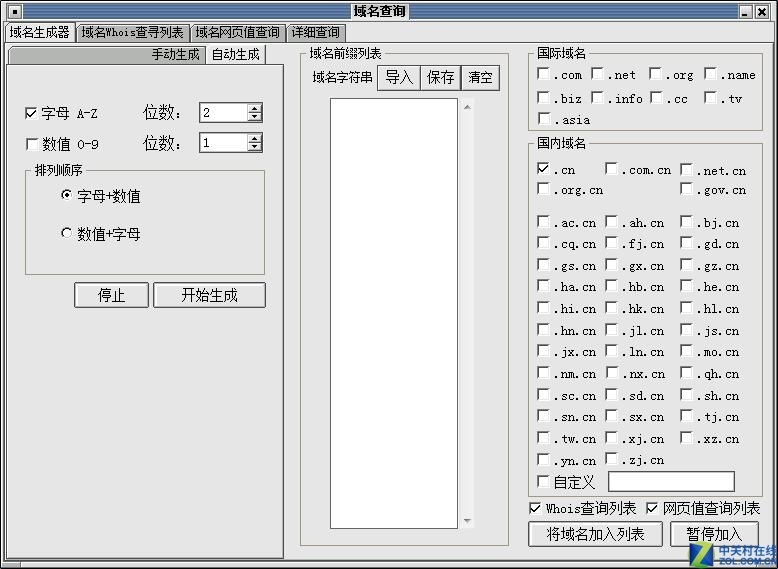Uncheck the .cn domain checkbox
Screen dimensions: 778x569
coord(544,169)
